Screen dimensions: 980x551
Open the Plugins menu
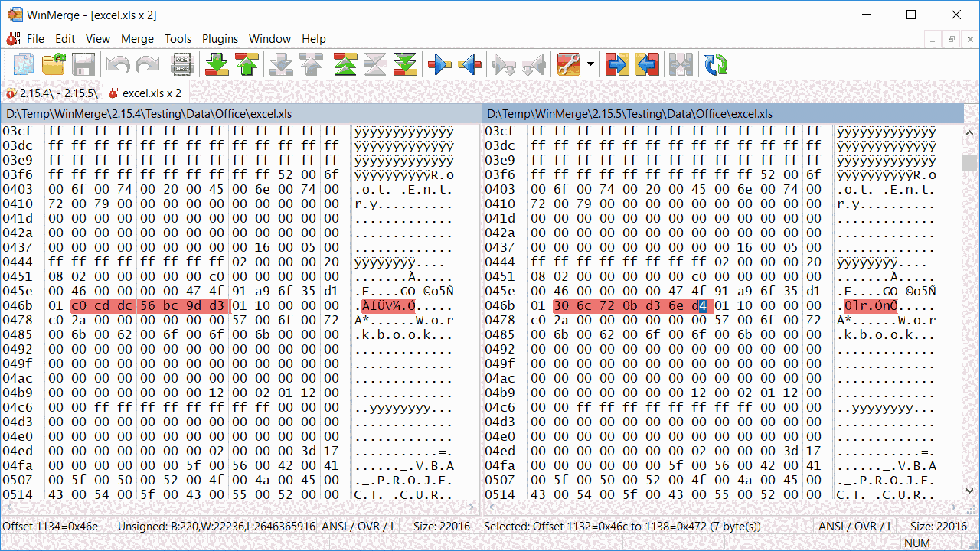220,39
